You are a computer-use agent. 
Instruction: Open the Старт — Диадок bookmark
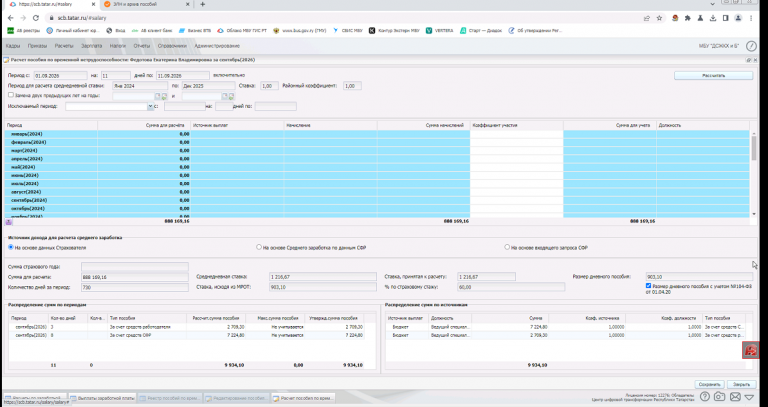coord(481,30)
